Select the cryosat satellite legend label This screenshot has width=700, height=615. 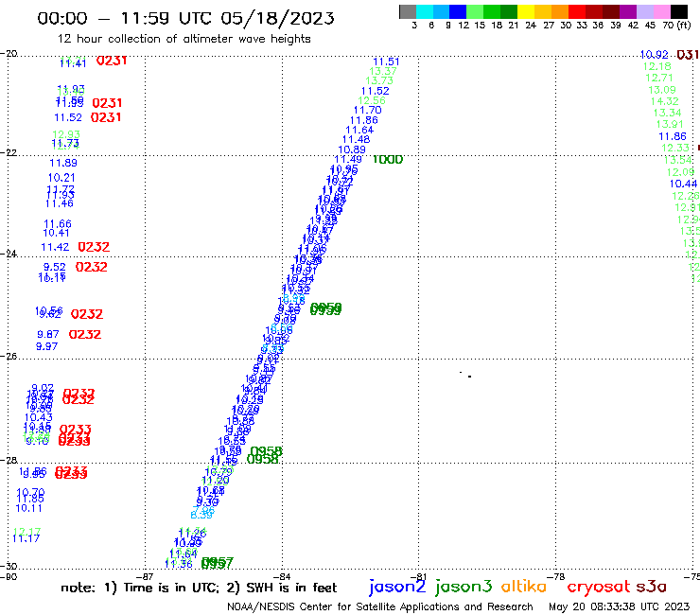pos(599,588)
